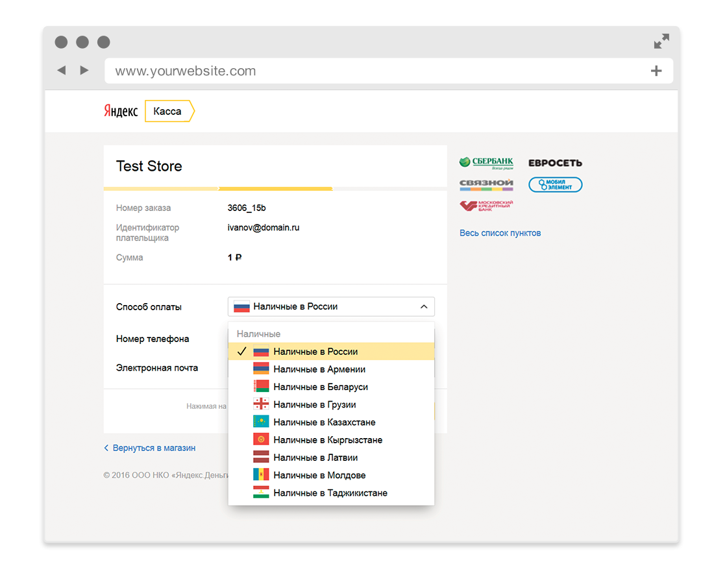Click the yellow checkout progress bar
714x588 pixels.
pyautogui.click(x=275, y=189)
